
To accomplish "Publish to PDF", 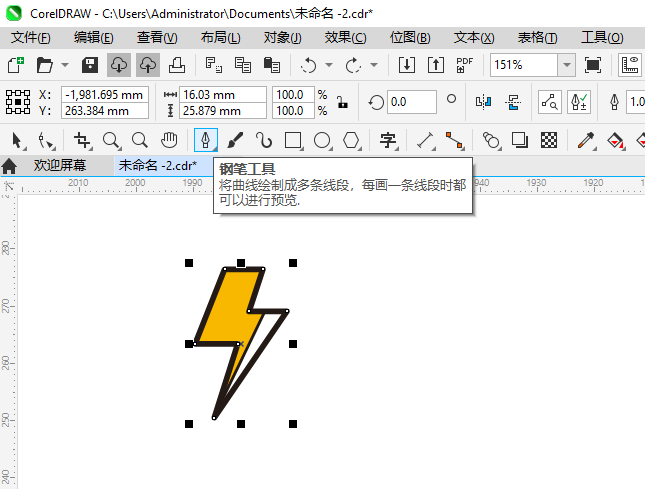I will tap(464, 65).
